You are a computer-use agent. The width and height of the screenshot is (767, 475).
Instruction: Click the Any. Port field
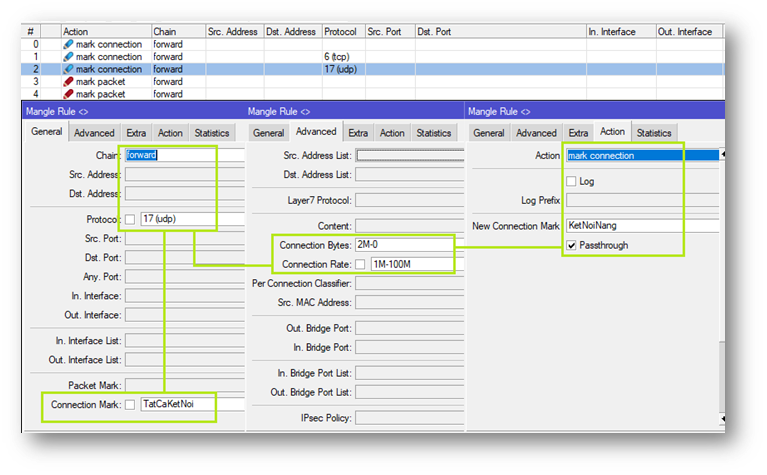(184, 276)
